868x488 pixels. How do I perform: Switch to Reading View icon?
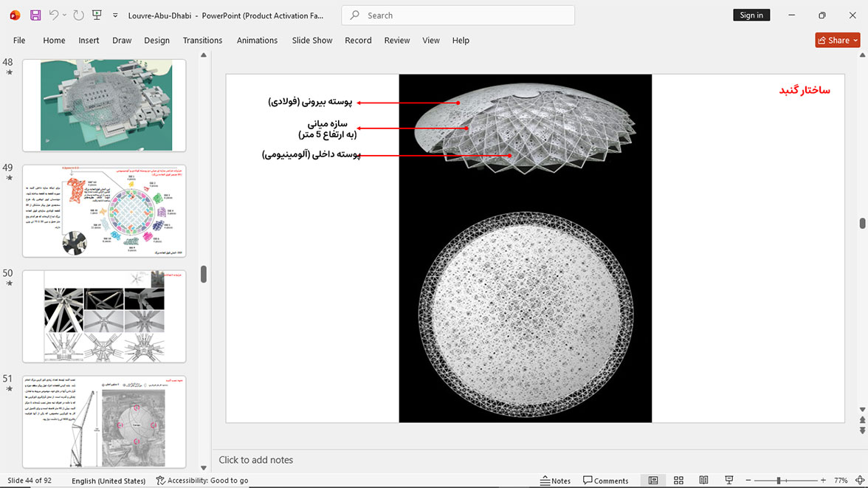[703, 480]
